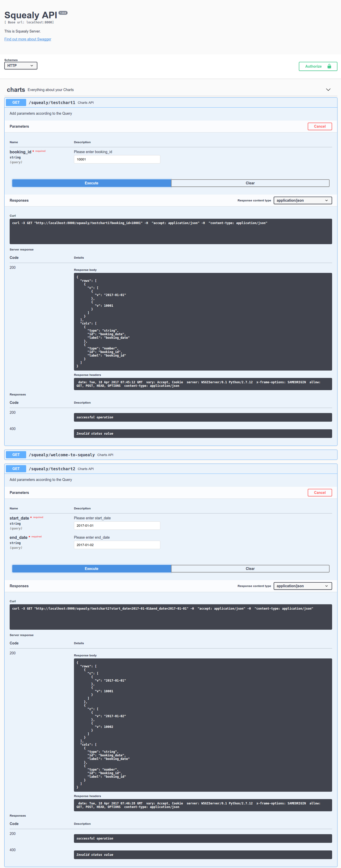Expand the GET /squealy/welcome-to-squealy operation

coord(171,454)
